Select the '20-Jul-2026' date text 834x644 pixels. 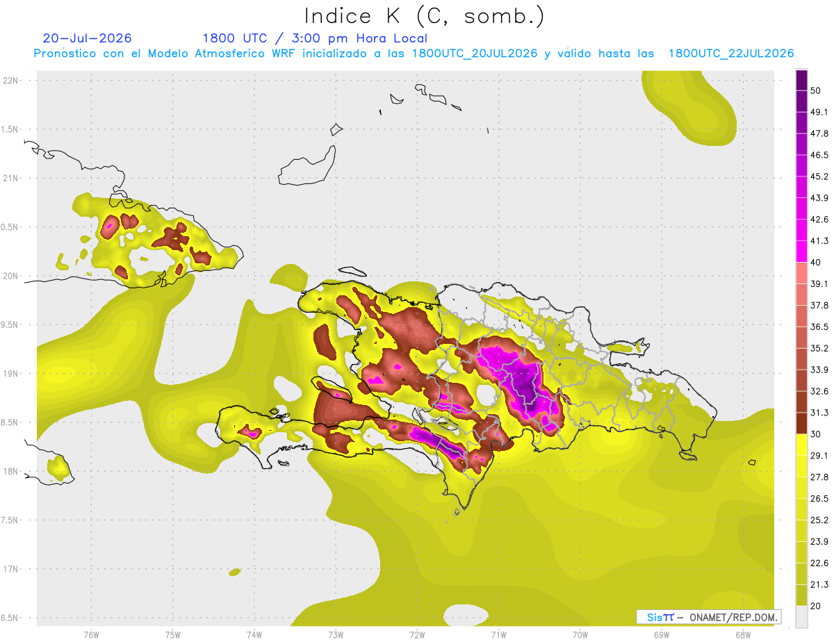(88, 38)
